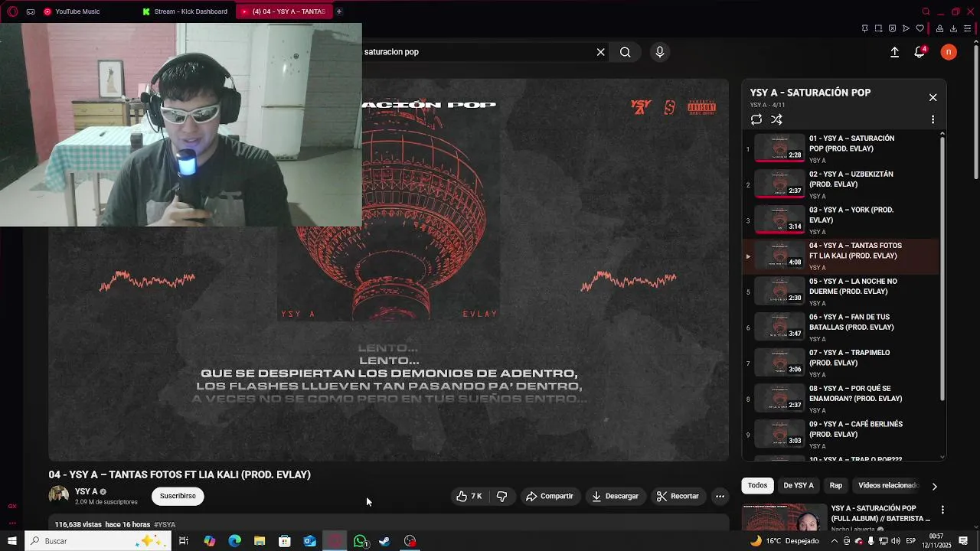Play 05 - YSY A – La Noche No Duerme
Viewport: 980px width, 551px height.
point(841,292)
